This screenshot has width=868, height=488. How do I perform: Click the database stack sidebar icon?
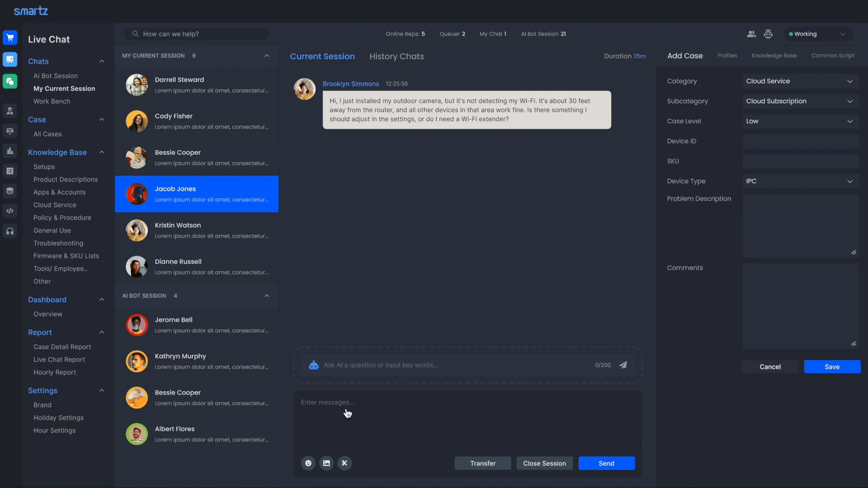(x=10, y=191)
